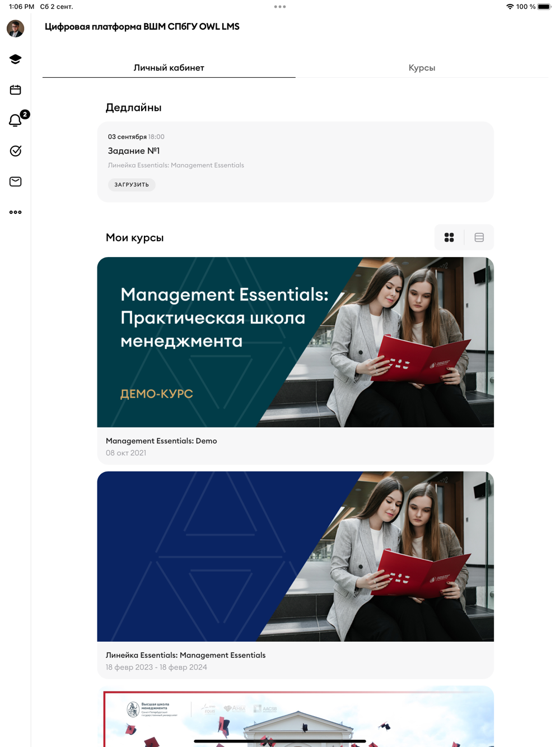Open the graduation cap courses icon
The image size is (560, 747).
(15, 59)
